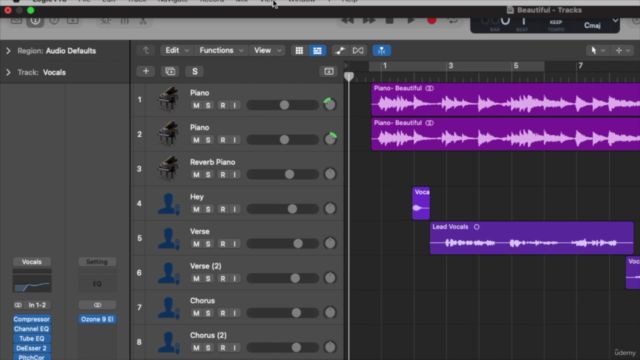Viewport: 640px width, 360px height.
Task: Click the Compressor plugin slot
Action: (x=32, y=319)
